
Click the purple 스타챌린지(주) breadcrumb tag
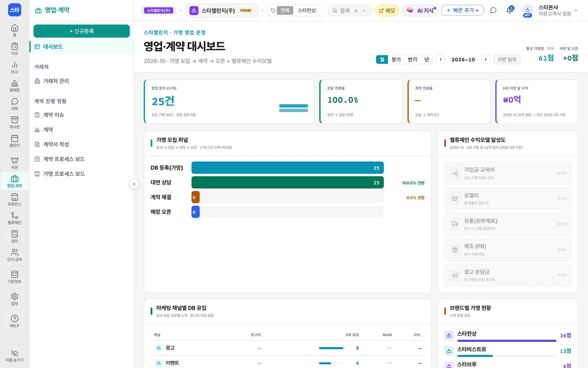[x=158, y=11]
